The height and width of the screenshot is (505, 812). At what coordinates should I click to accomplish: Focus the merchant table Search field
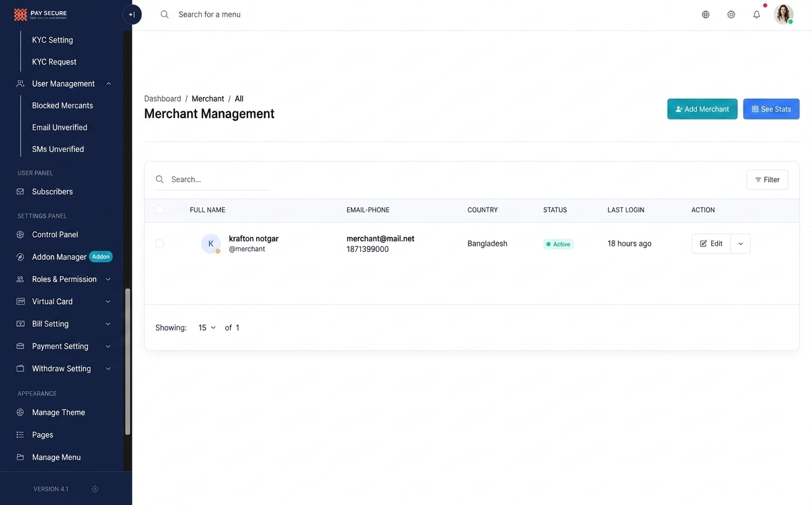pos(212,179)
